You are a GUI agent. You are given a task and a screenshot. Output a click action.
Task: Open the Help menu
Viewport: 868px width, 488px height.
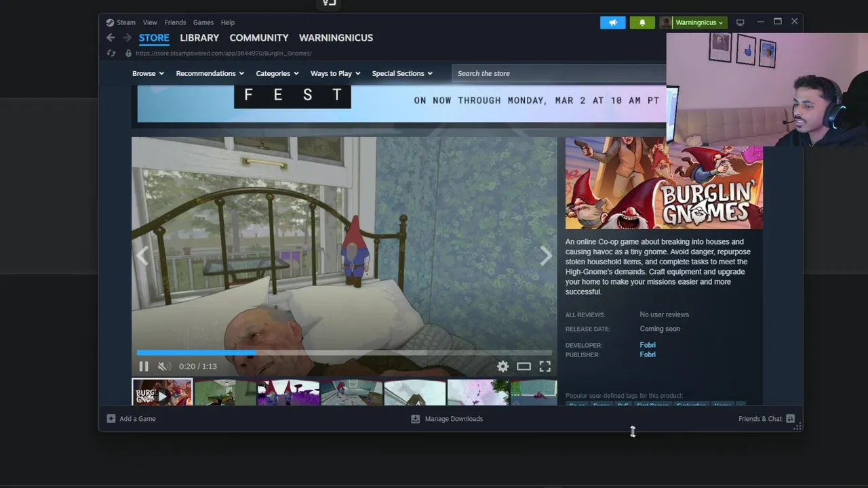point(228,22)
